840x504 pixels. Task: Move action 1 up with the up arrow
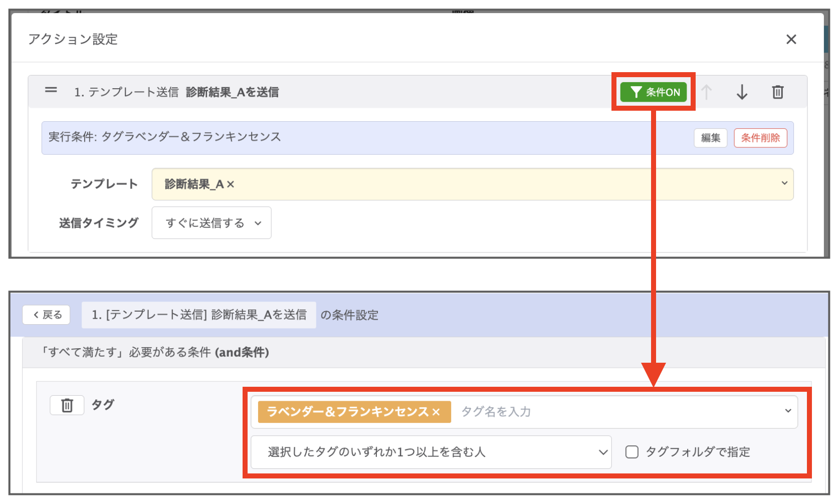[706, 92]
